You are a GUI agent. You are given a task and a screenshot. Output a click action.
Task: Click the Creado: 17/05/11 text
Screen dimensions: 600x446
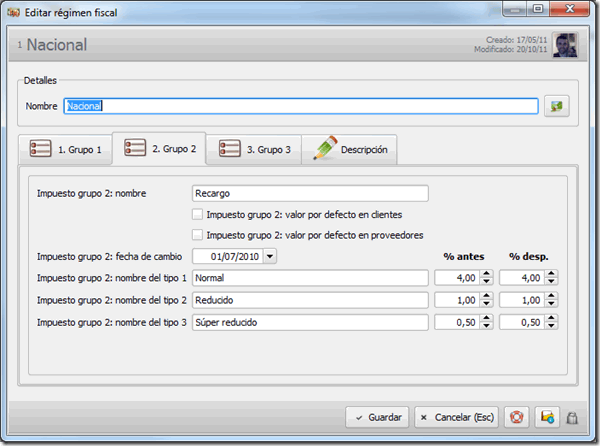point(517,40)
